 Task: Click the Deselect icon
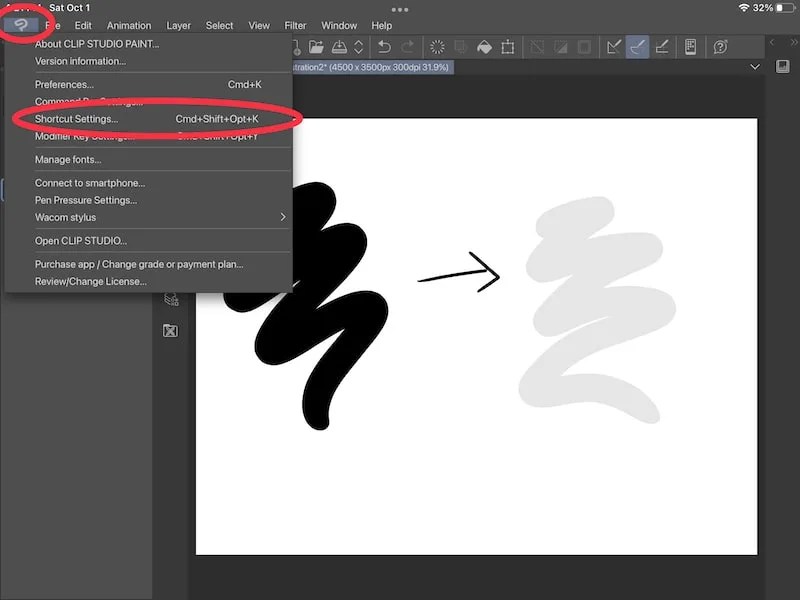pos(537,47)
